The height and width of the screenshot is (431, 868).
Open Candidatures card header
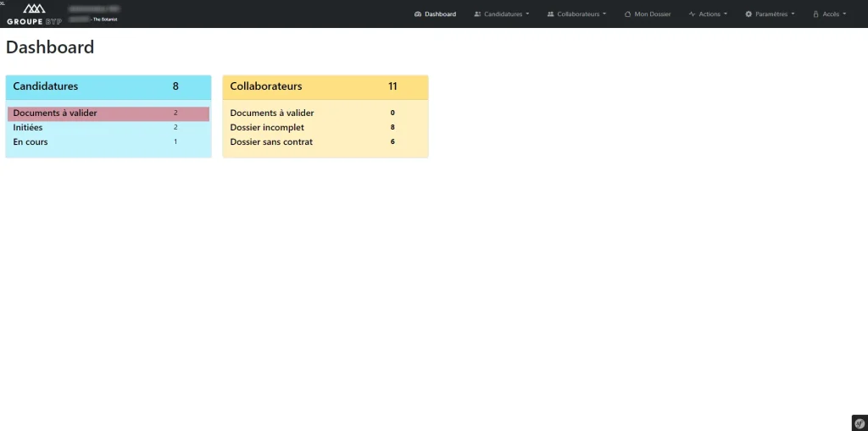coord(108,87)
